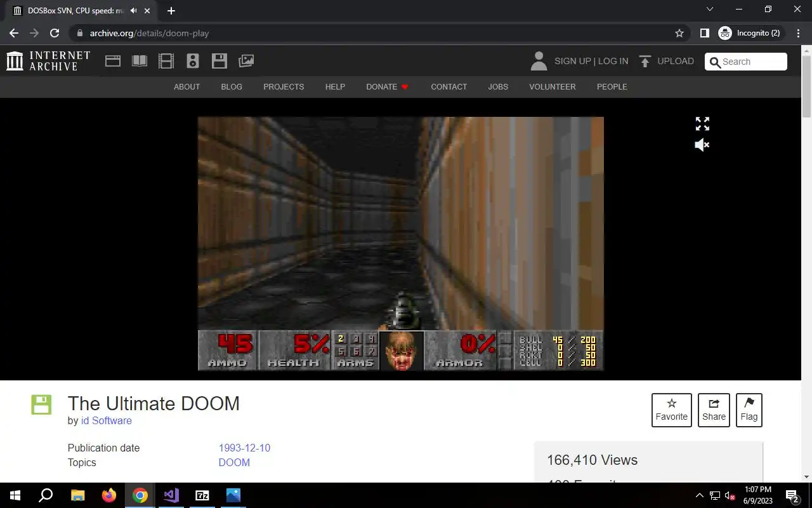Toggle the browser side panel icon

coord(704,33)
